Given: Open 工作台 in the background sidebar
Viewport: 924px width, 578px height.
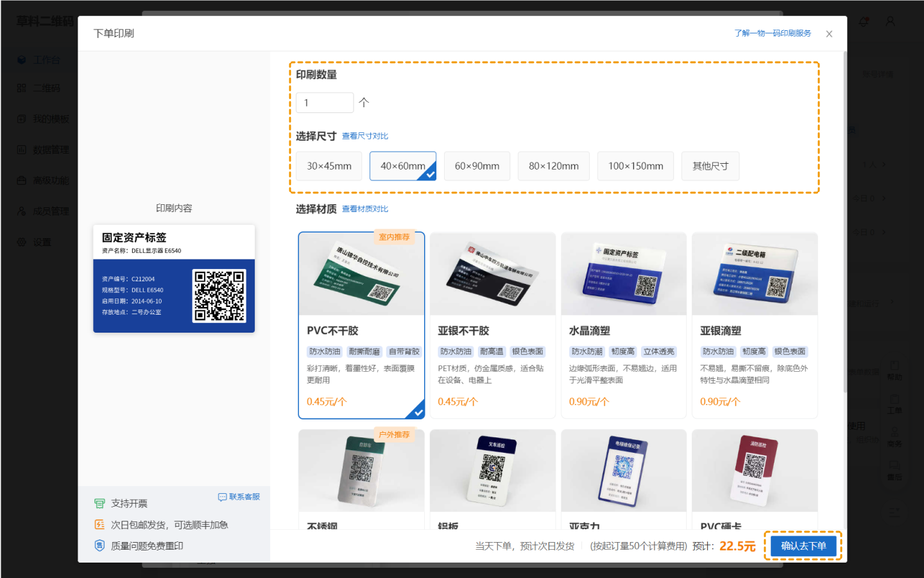Looking at the screenshot, I should coord(38,60).
